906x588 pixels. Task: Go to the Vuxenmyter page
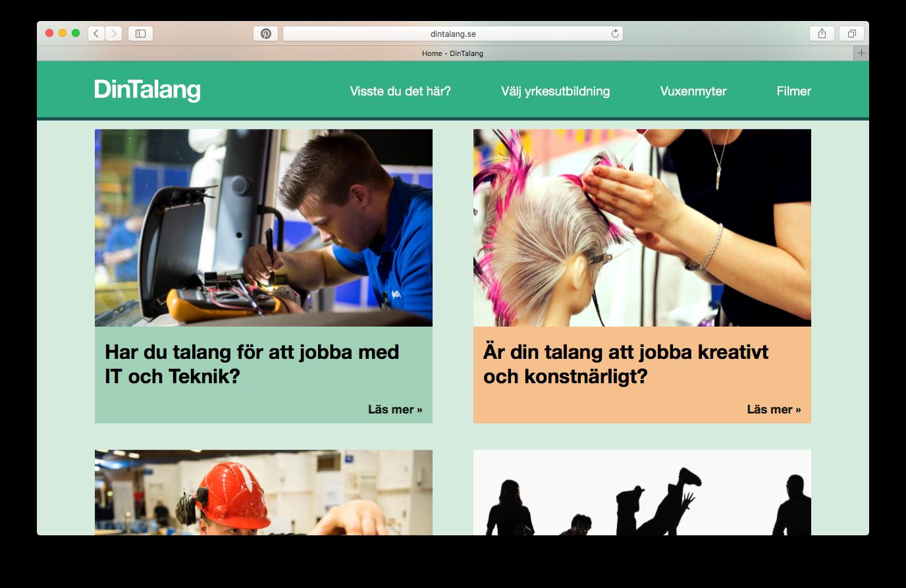click(x=693, y=92)
